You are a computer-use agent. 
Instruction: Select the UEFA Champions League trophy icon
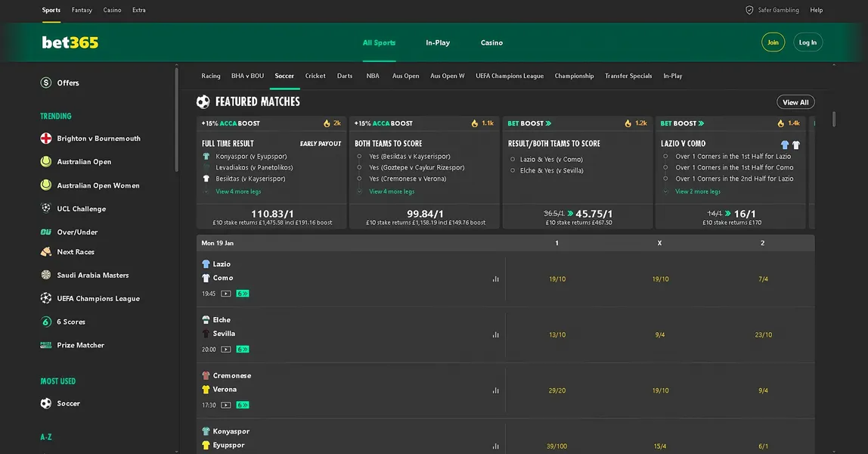point(46,298)
